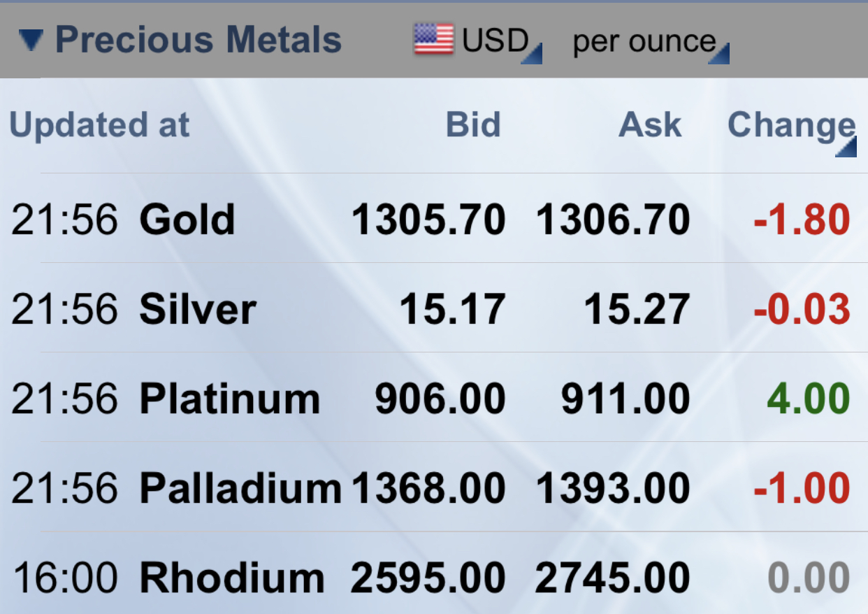Select the Gold row label
868x614 pixels.
point(187,220)
